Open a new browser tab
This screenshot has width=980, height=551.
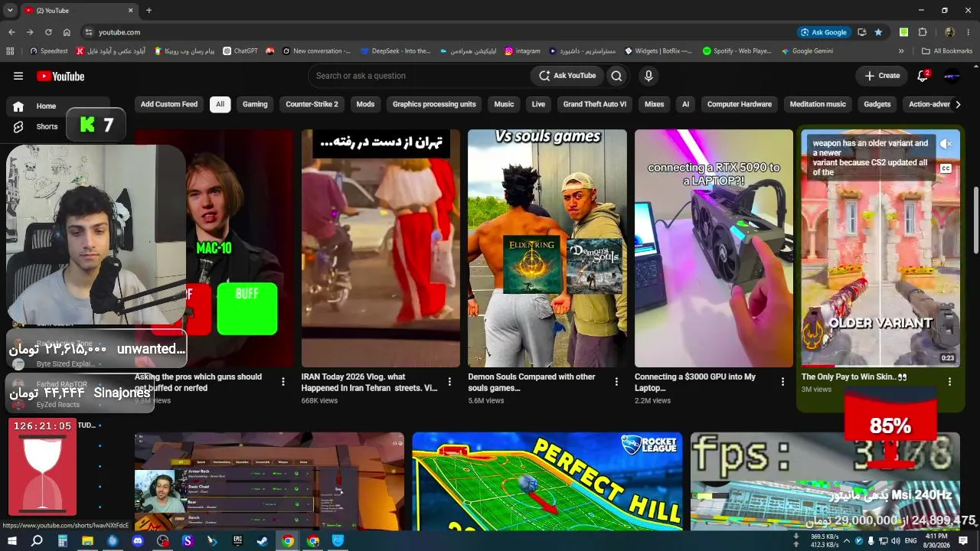click(x=149, y=11)
